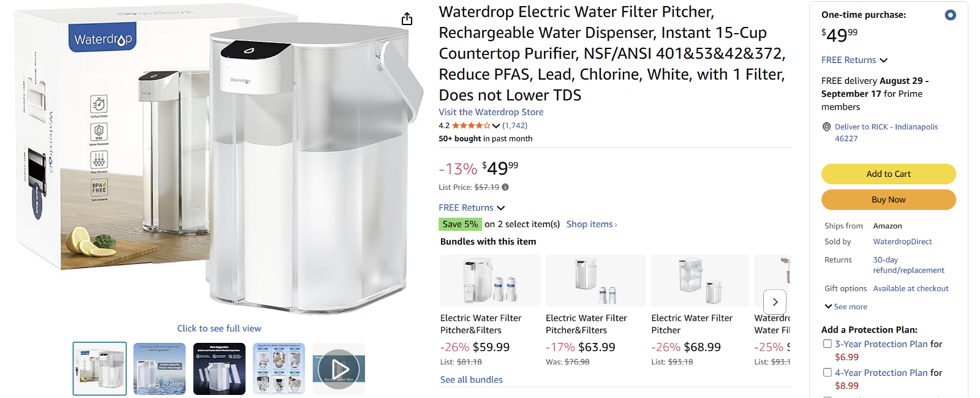Visit the Waterdrop Store link
The height and width of the screenshot is (398, 980).
coord(491,112)
